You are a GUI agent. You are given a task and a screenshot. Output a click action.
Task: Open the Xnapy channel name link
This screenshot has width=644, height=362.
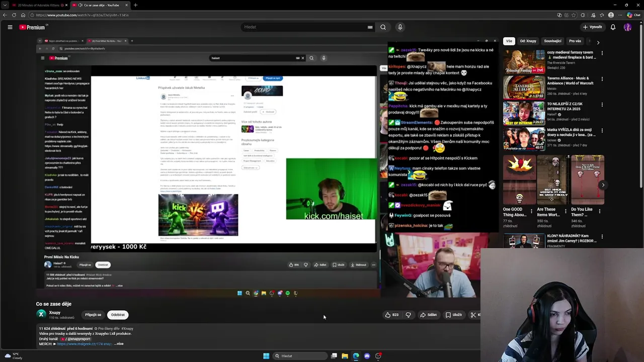[55, 313]
